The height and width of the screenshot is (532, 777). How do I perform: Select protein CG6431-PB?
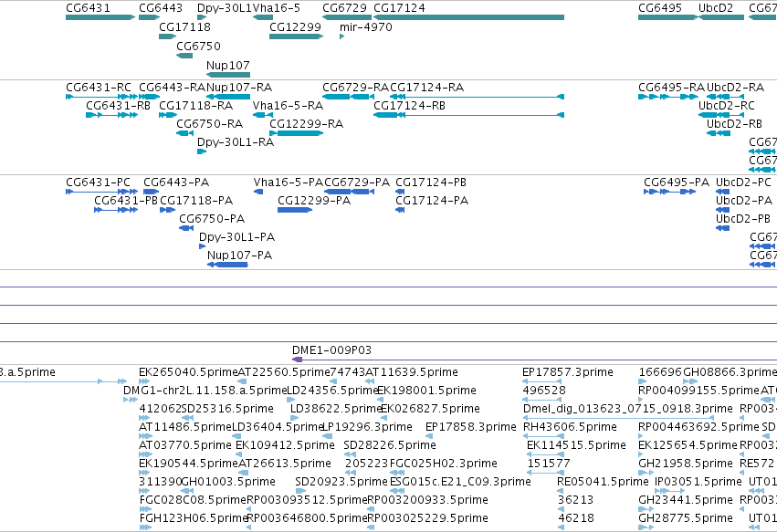[116, 210]
